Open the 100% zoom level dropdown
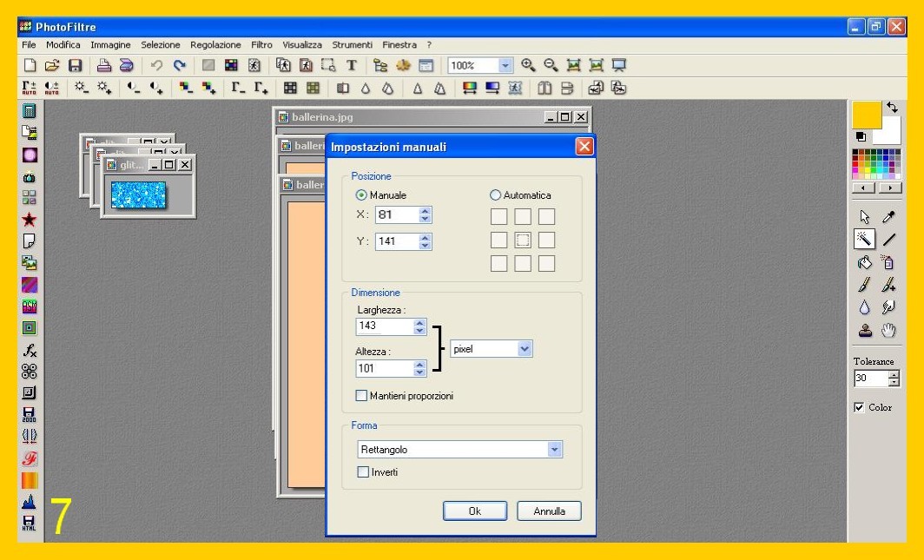This screenshot has width=924, height=560. [x=505, y=65]
